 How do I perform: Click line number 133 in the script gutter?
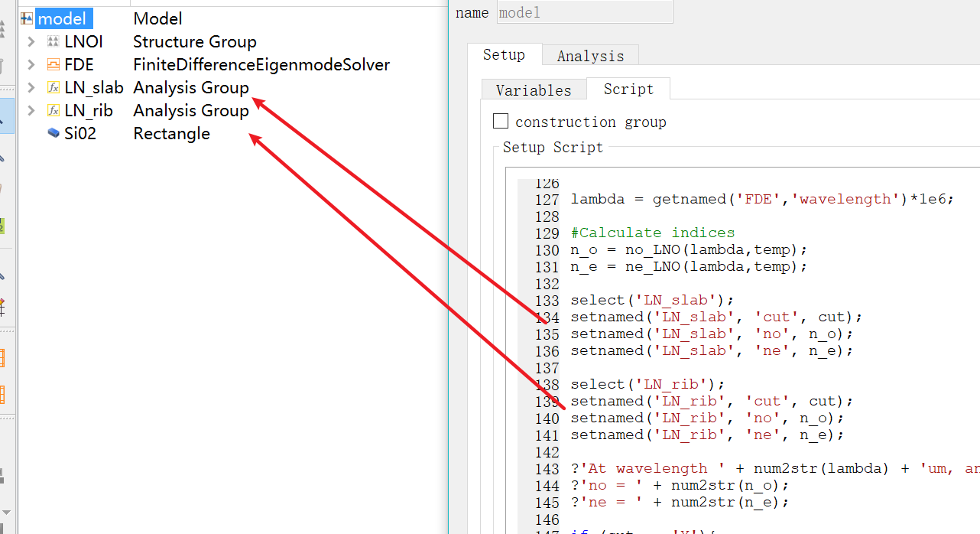pos(547,300)
